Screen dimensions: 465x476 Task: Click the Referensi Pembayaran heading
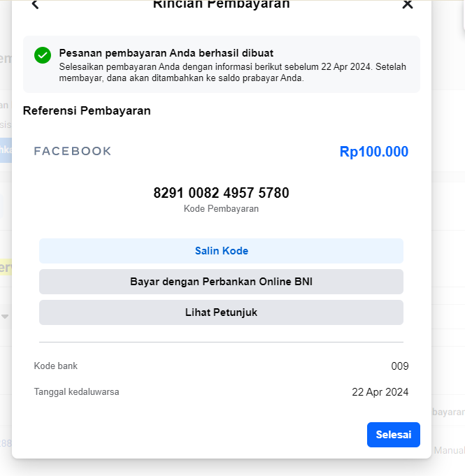[87, 110]
